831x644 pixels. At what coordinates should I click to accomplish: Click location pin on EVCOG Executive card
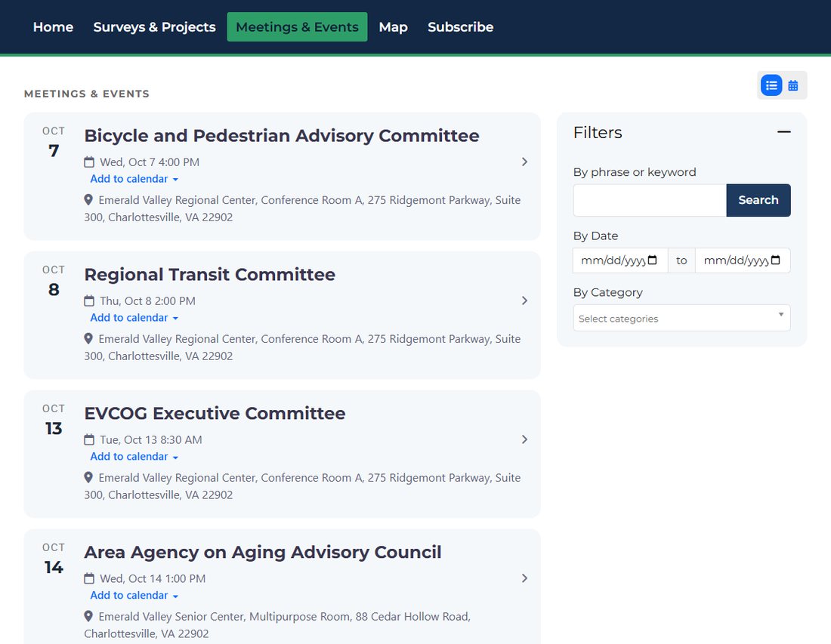pos(88,477)
